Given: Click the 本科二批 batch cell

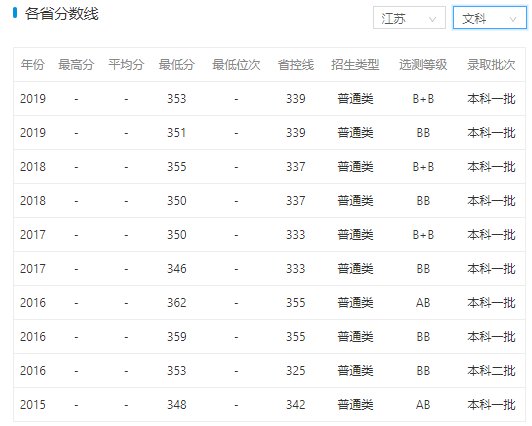Looking at the screenshot, I should (491, 371).
